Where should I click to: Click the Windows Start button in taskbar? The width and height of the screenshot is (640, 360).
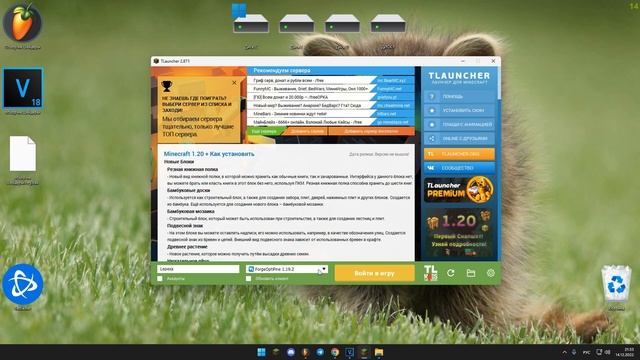point(261,352)
